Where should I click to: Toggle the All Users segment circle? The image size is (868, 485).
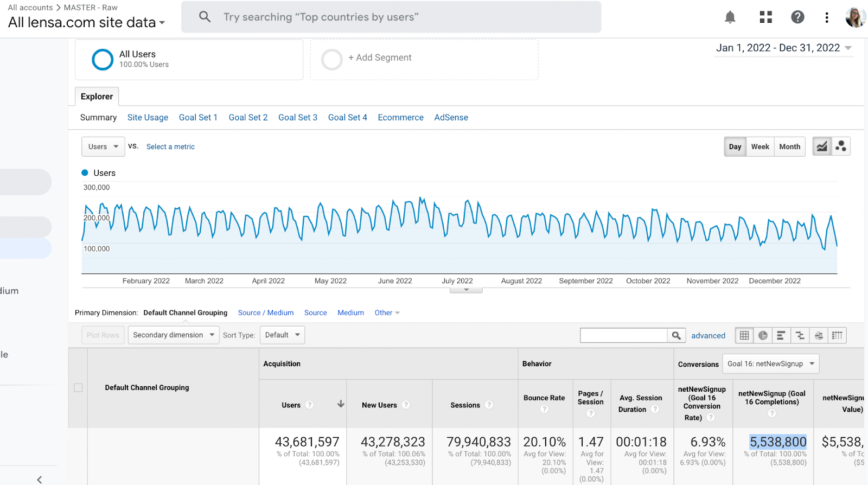103,60
